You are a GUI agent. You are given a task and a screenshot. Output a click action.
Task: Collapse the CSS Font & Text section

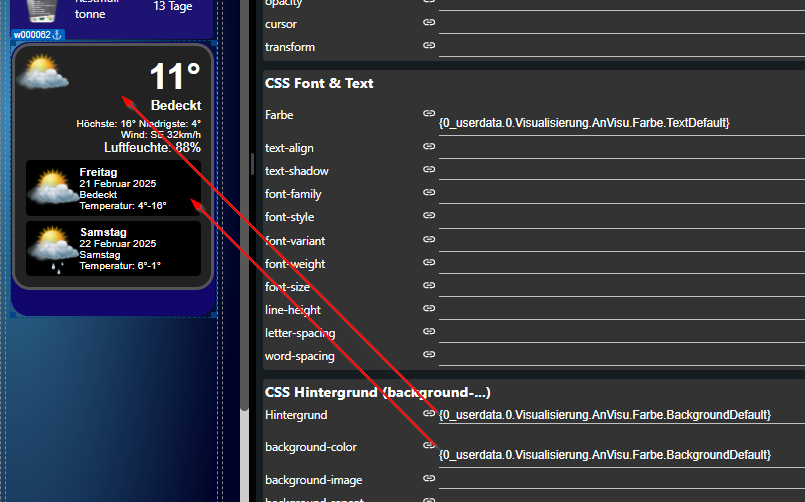coord(319,83)
